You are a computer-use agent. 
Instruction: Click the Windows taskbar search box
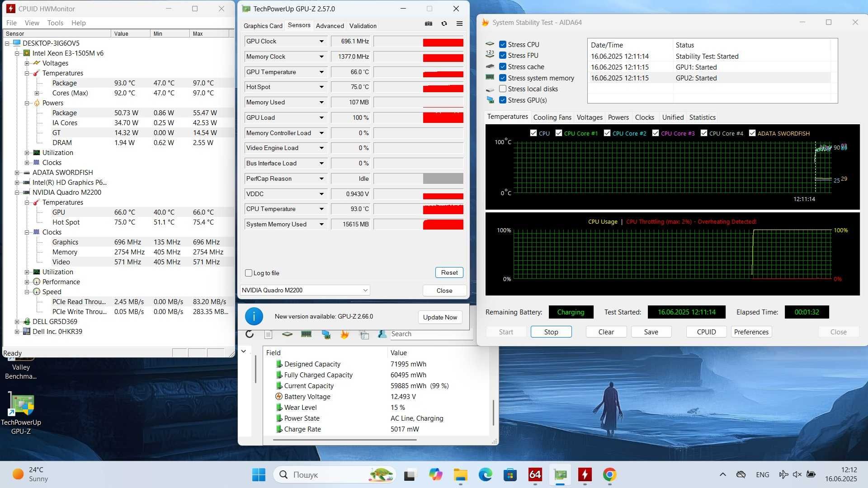tap(335, 474)
